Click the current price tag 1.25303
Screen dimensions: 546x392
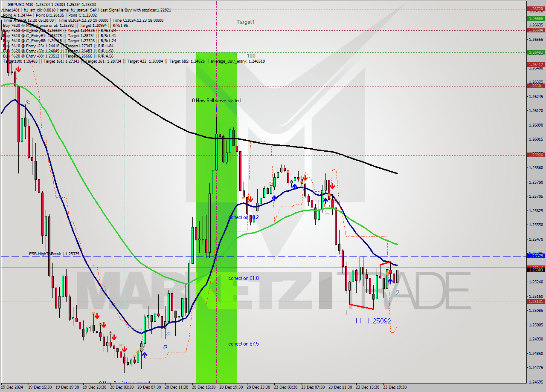click(536, 270)
